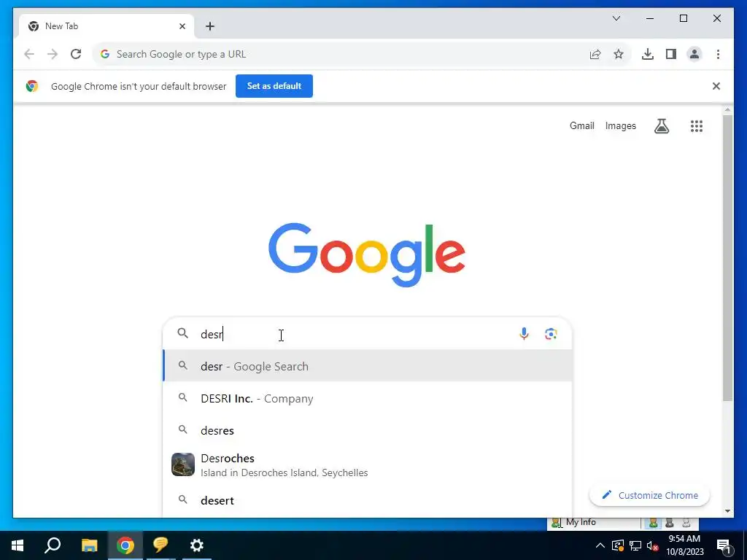
Task: Show hidden system tray icons
Action: click(x=600, y=545)
